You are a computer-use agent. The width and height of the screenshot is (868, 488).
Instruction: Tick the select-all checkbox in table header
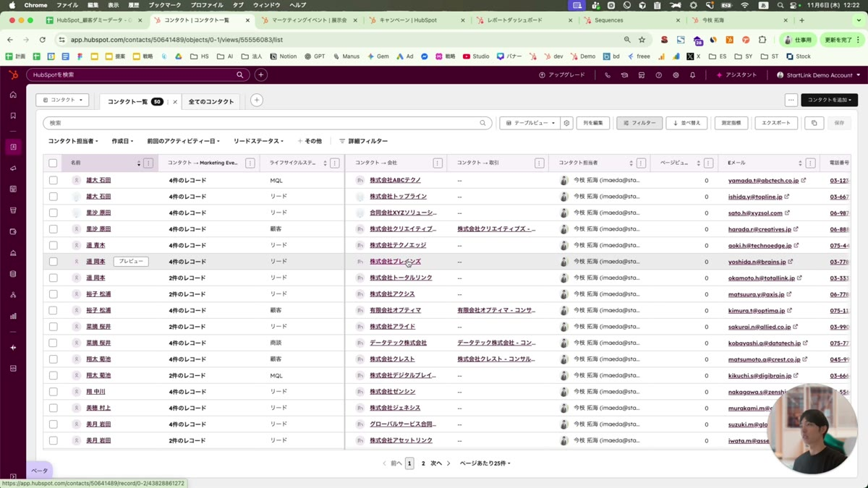[53, 163]
